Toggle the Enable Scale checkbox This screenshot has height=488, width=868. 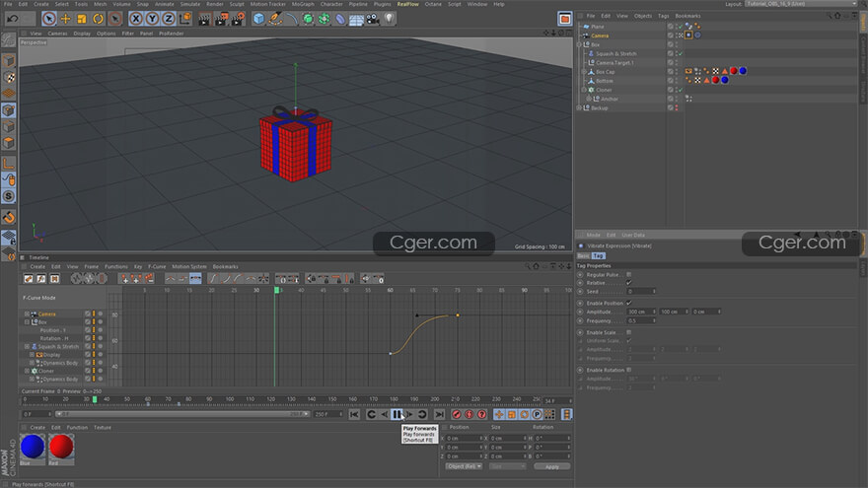click(629, 332)
